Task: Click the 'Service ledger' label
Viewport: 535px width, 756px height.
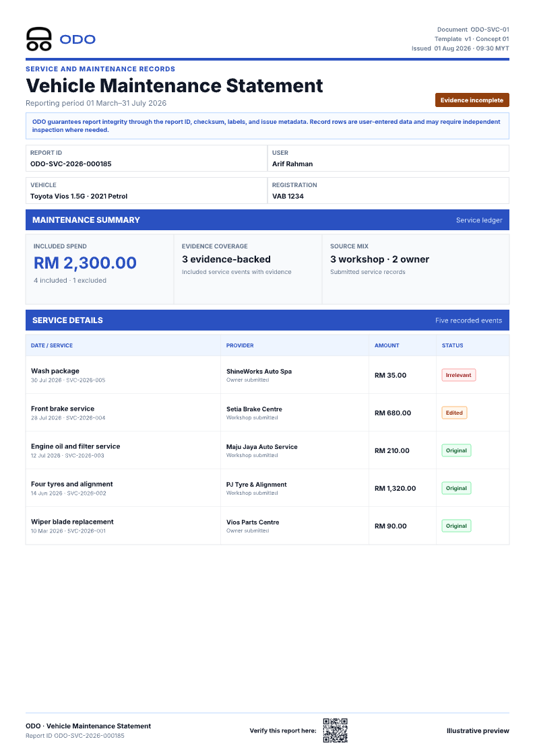Action: click(x=479, y=220)
